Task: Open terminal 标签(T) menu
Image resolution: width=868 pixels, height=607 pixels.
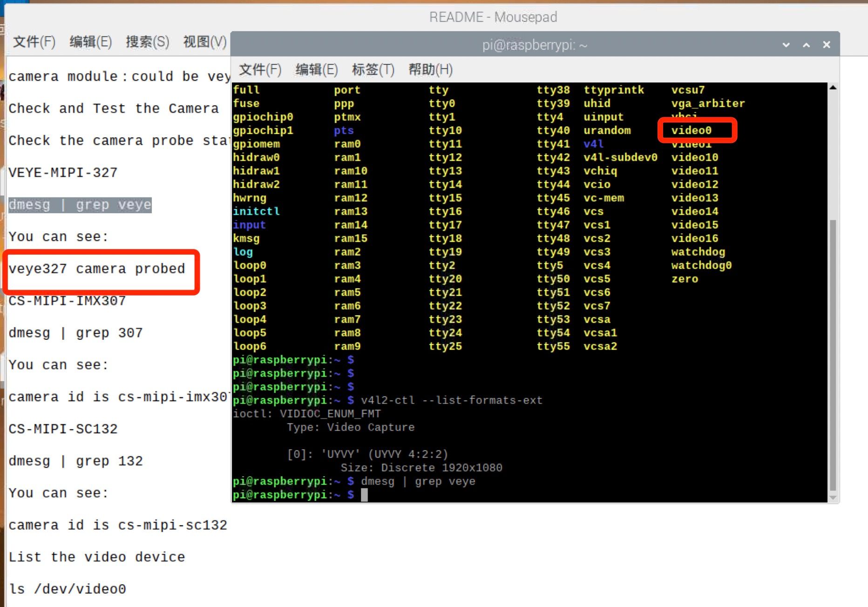Action: click(x=373, y=70)
